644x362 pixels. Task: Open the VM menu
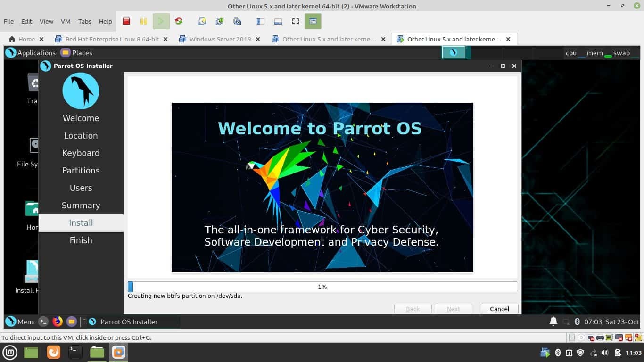click(x=66, y=21)
